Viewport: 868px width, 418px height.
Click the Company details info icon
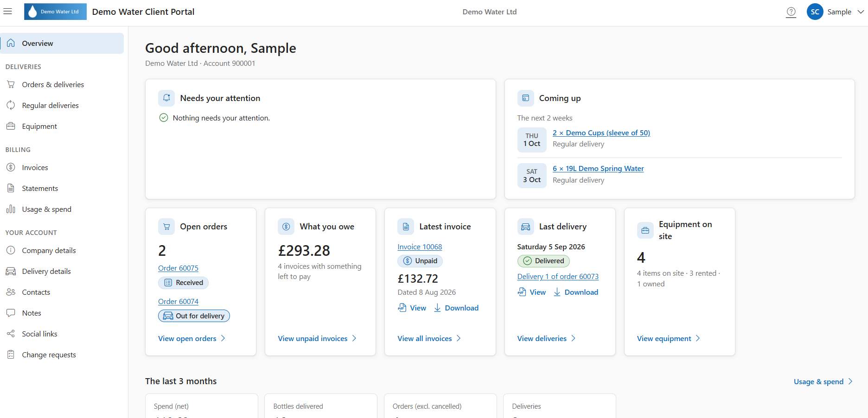[11, 250]
